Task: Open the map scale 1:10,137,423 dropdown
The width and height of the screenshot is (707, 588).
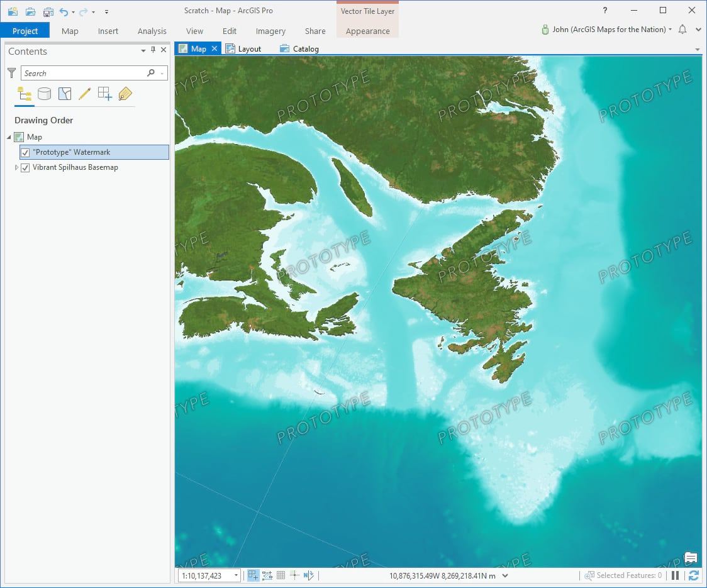Action: coord(236,575)
